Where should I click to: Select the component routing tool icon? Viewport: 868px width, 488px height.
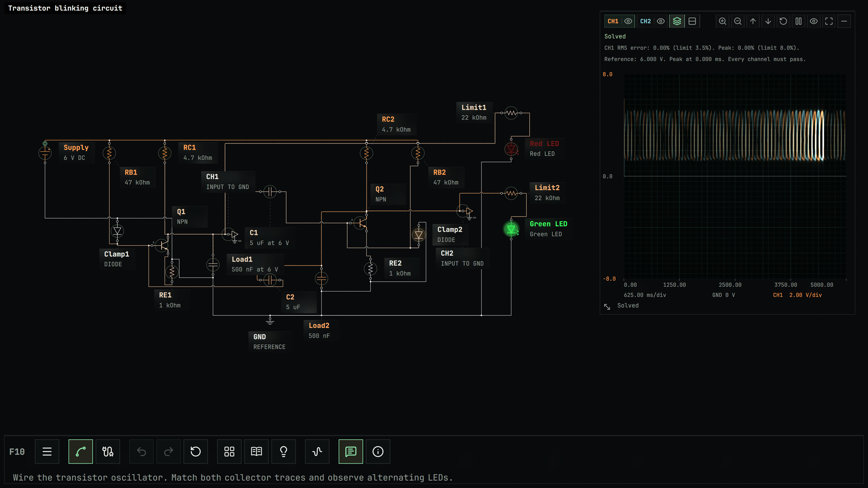click(108, 451)
